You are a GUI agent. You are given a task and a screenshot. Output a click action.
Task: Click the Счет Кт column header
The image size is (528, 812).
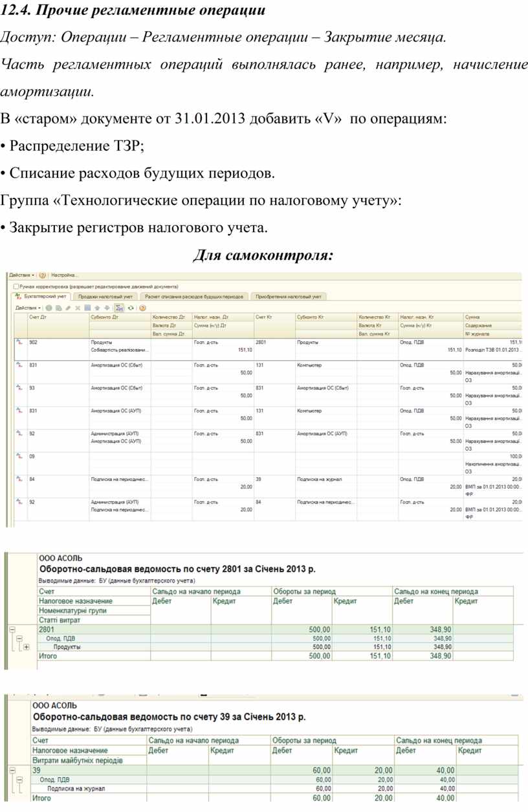pos(274,317)
